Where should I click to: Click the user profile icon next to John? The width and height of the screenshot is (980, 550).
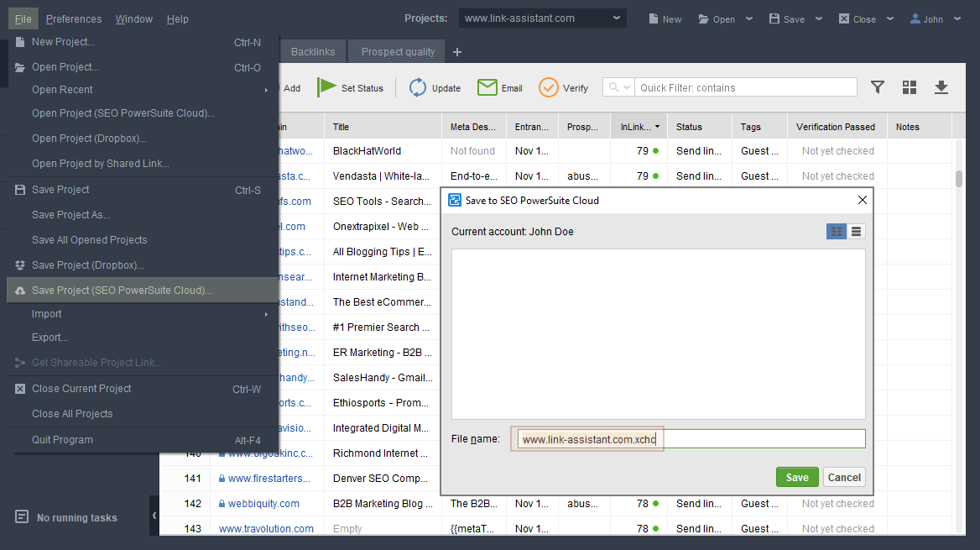(915, 18)
